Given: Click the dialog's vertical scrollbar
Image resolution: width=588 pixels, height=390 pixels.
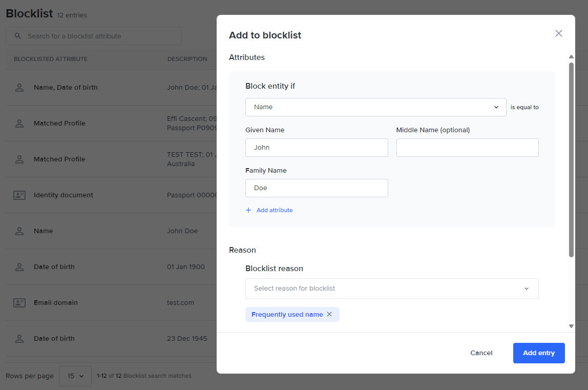Looking at the screenshot, I should click(571, 159).
